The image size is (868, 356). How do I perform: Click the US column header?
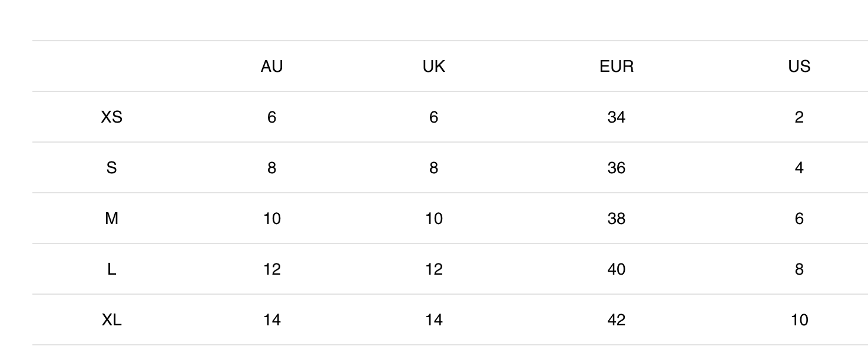point(799,67)
